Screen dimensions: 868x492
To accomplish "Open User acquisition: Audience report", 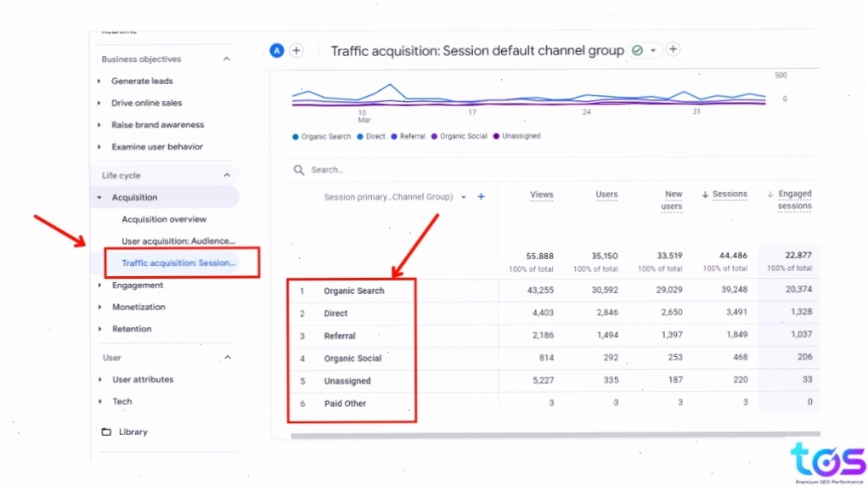I will (178, 241).
